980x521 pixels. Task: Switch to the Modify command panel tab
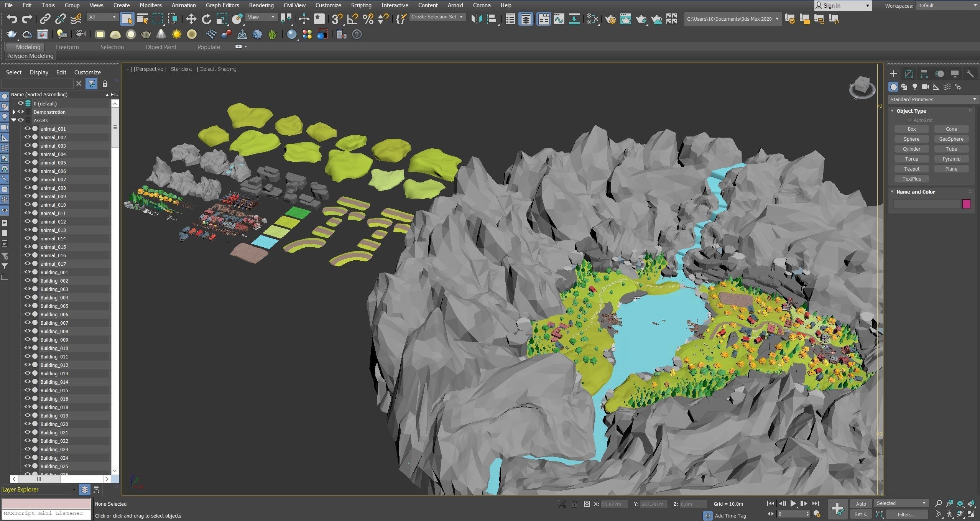click(909, 74)
